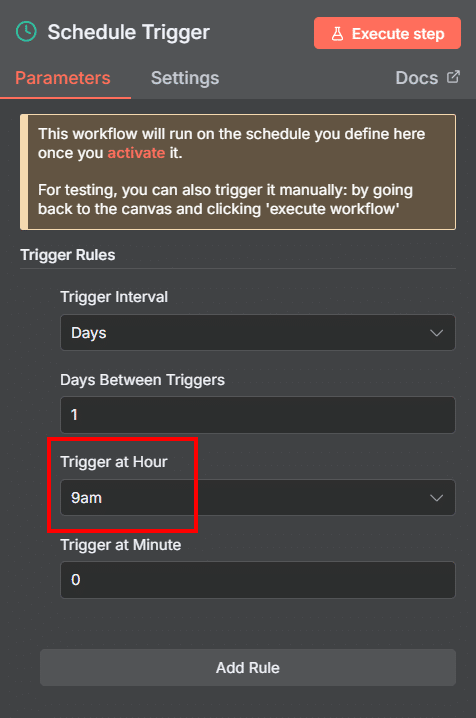Switch to the Settings tab

(185, 78)
